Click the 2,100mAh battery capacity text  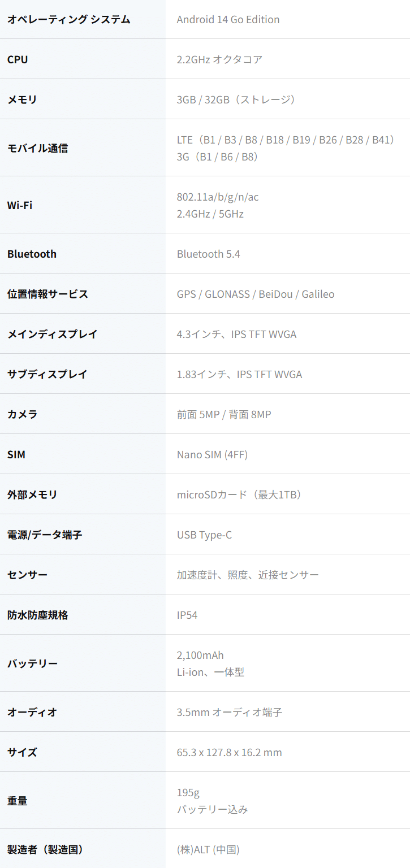200,656
